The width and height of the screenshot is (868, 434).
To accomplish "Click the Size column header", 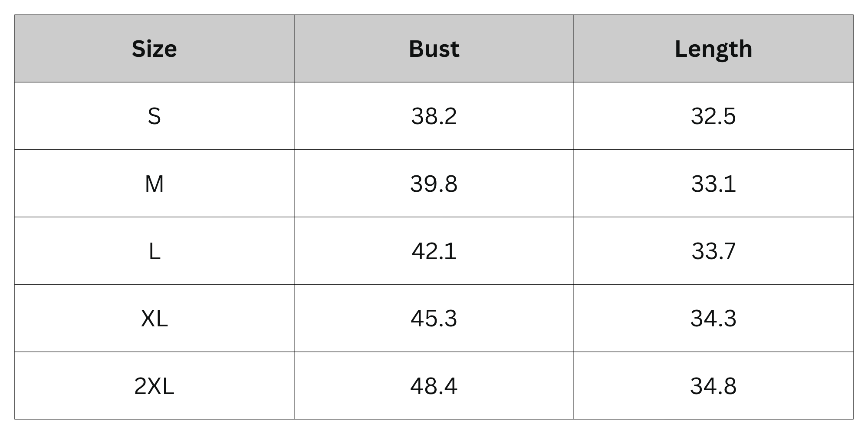I will pos(155,49).
